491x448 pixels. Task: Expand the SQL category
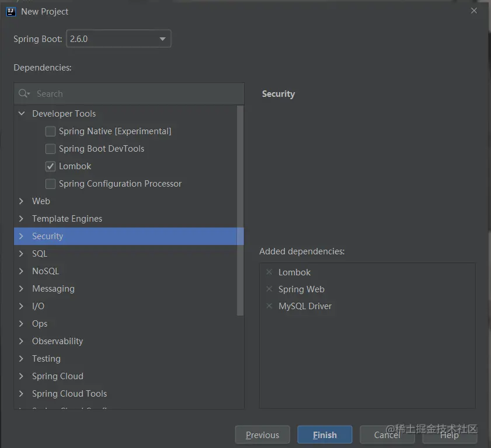point(21,254)
